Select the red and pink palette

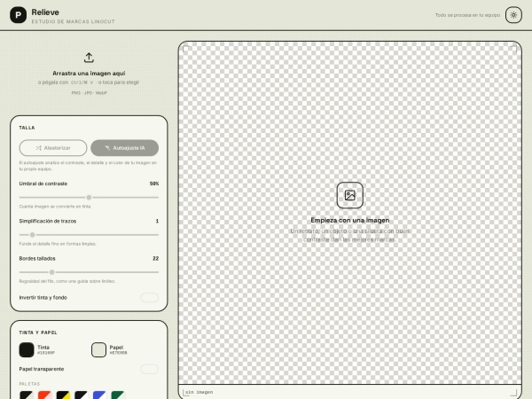pos(44,395)
